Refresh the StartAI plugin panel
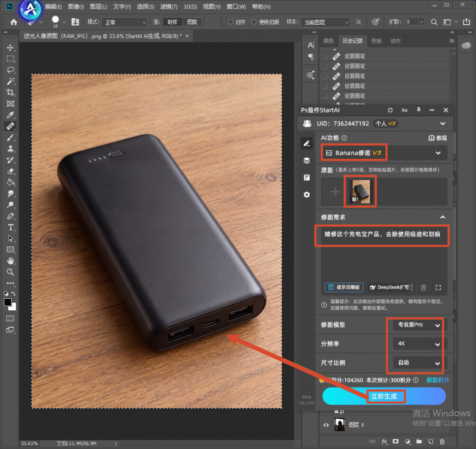This screenshot has height=449, width=476. click(x=390, y=110)
